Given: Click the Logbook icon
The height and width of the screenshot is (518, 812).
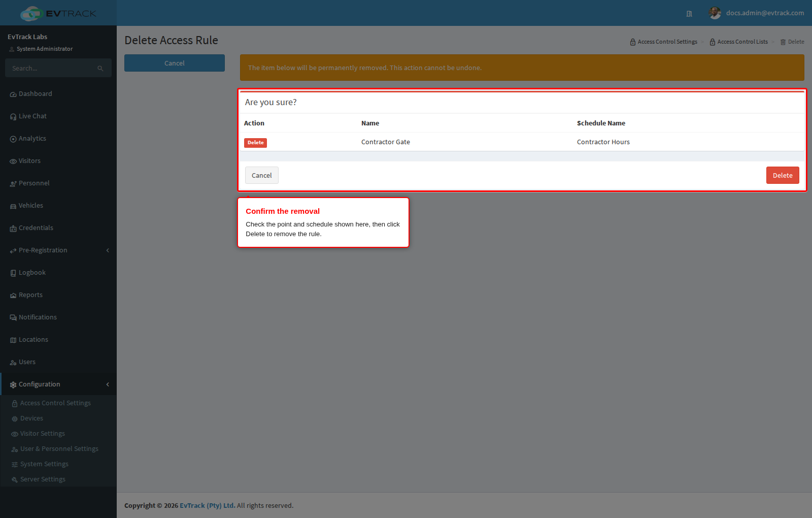Looking at the screenshot, I should click(13, 273).
